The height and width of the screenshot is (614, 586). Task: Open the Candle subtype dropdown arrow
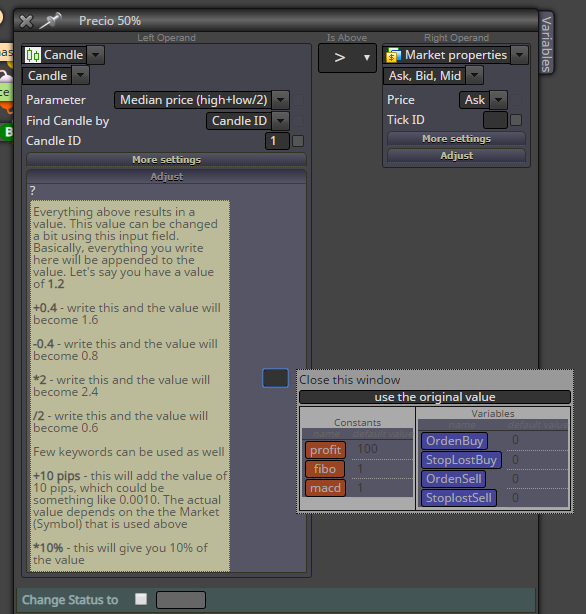click(x=81, y=76)
